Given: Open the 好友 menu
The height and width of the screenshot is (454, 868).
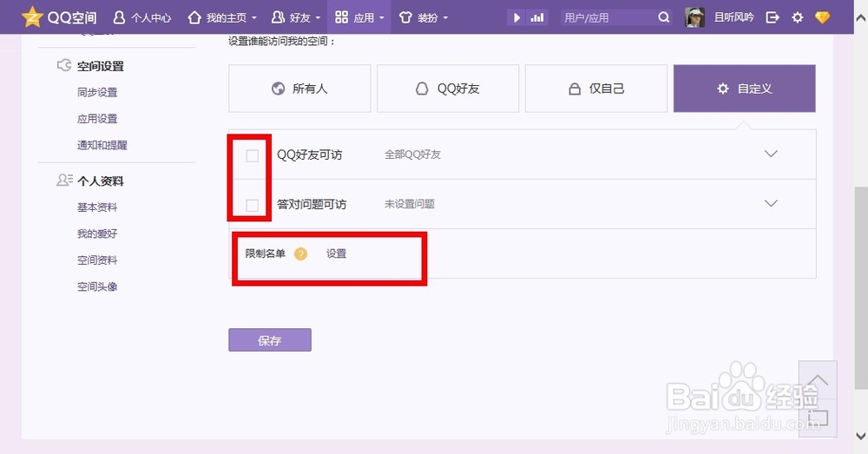Looking at the screenshot, I should [x=296, y=17].
